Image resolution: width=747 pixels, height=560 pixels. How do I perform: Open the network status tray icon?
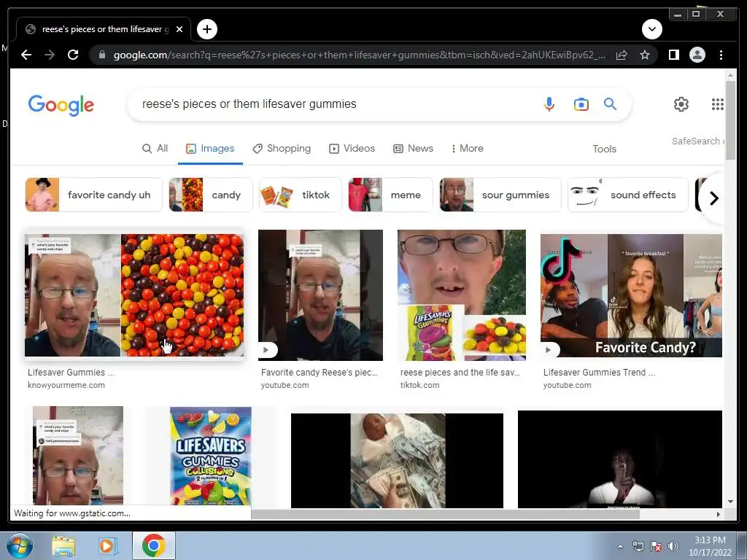tap(638, 546)
